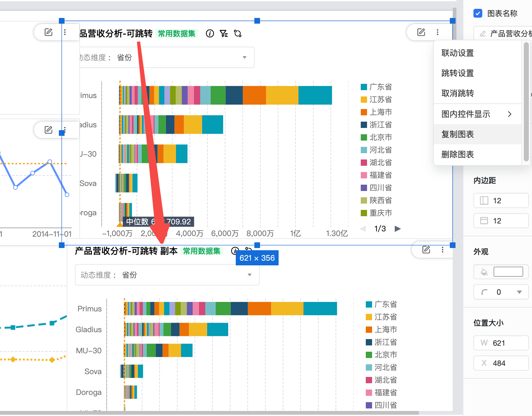Toggle 四川省 legend item in copied chart
This screenshot has height=416, width=532.
point(382,405)
